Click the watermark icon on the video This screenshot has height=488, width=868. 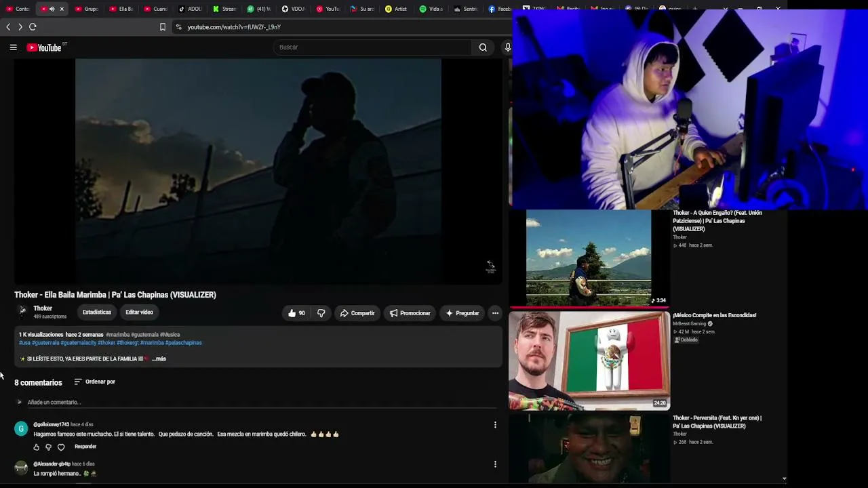pyautogui.click(x=490, y=266)
